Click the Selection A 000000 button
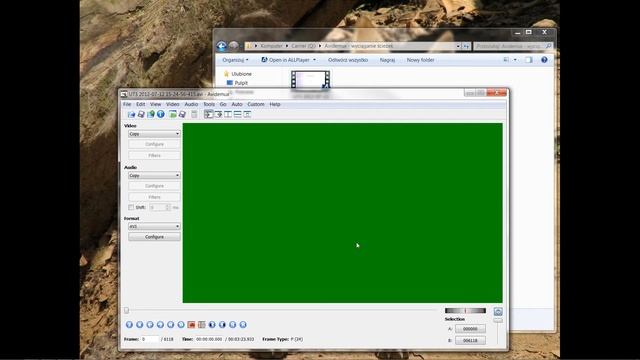This screenshot has height=360, width=640. click(470, 329)
